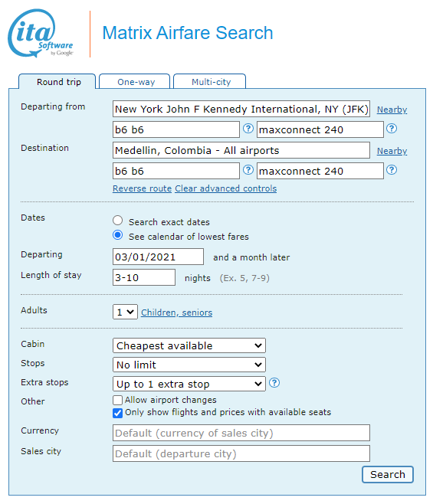Viewport: 433px width, 504px height.
Task: Enable Allow airport changes checkbox
Action: point(118,400)
